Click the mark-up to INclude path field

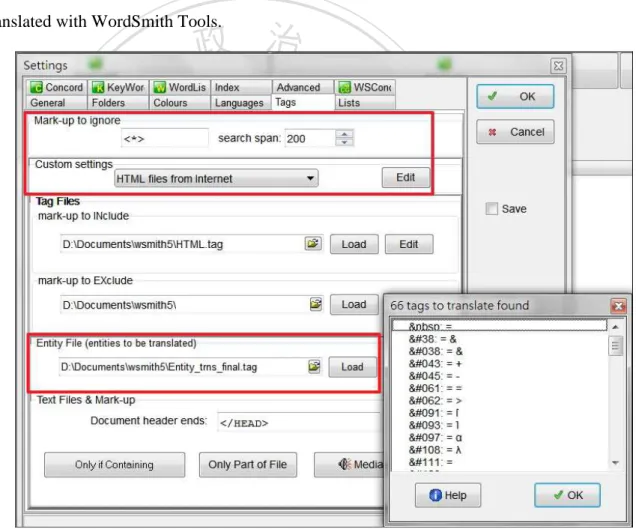(182, 244)
